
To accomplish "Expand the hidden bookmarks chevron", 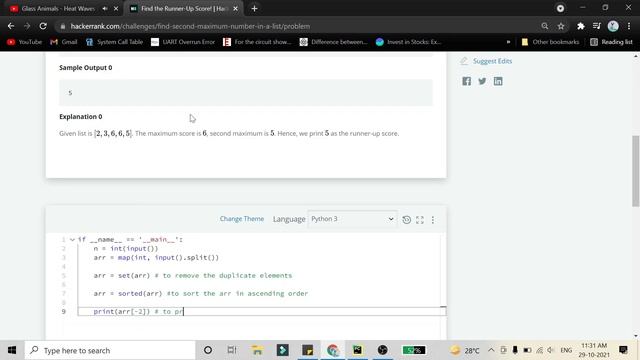I will [x=508, y=42].
